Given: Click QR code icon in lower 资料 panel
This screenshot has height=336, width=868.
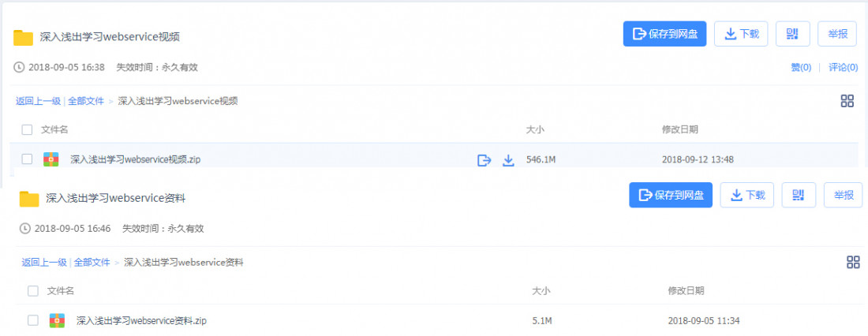Looking at the screenshot, I should [x=799, y=195].
